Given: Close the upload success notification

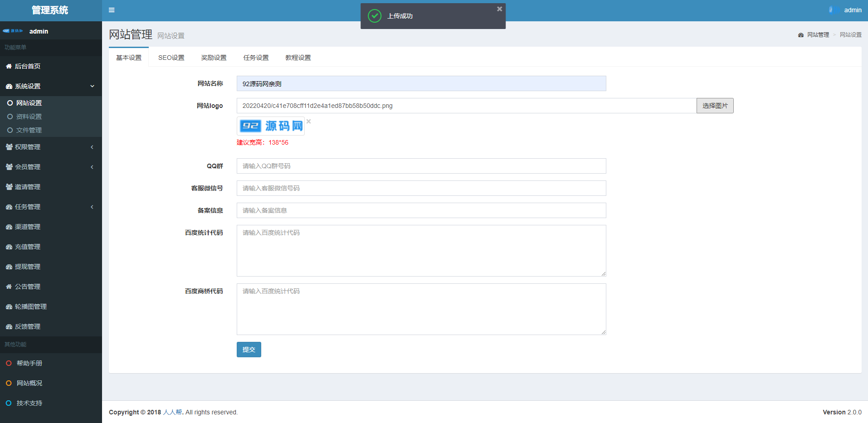Looking at the screenshot, I should (499, 9).
